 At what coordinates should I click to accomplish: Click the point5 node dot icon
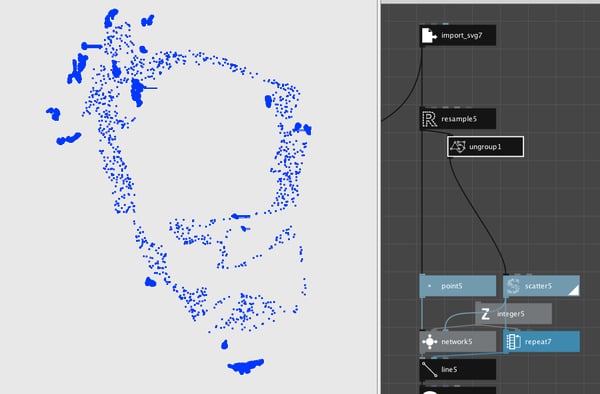point(429,286)
